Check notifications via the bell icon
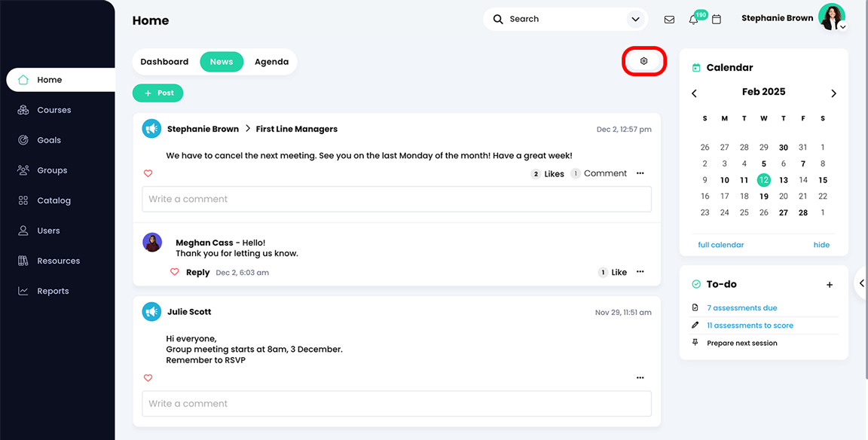The image size is (868, 440). pos(693,19)
